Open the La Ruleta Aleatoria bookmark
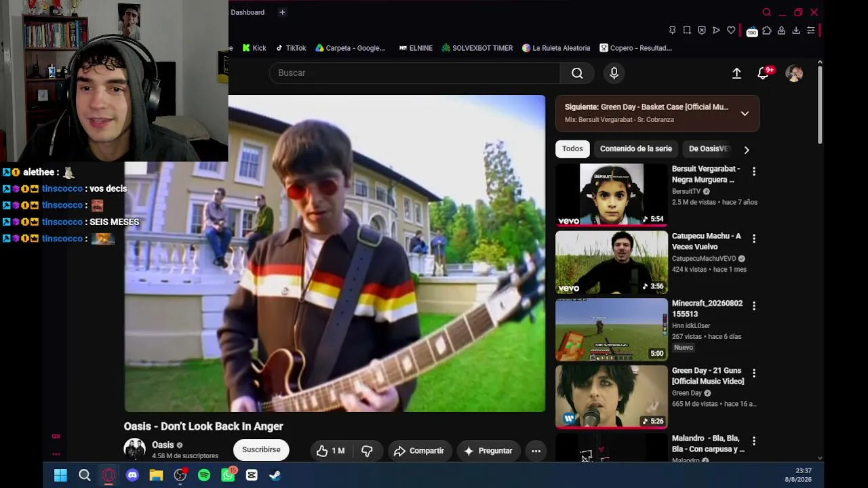Viewport: 868px width, 488px height. point(556,48)
